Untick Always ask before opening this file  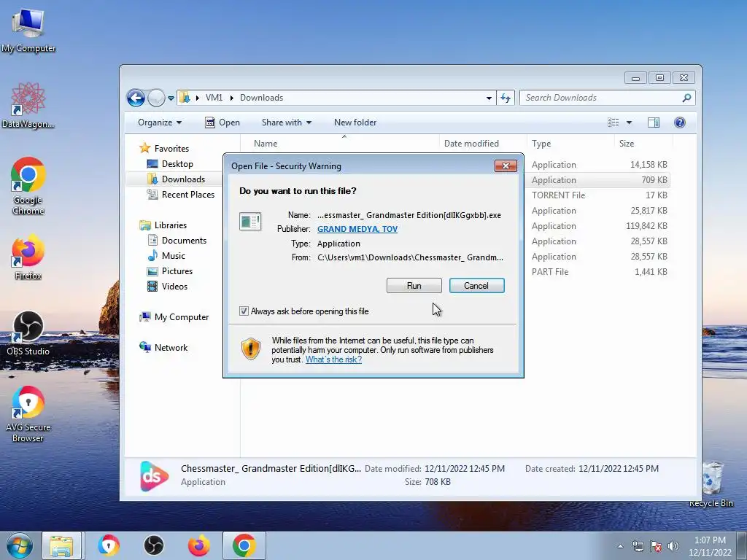[244, 311]
